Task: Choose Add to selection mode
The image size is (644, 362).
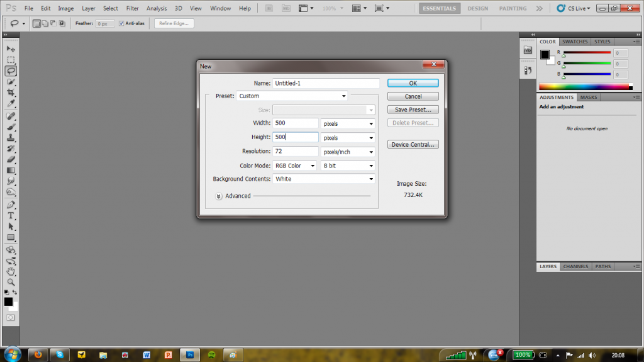Action: (x=45, y=23)
